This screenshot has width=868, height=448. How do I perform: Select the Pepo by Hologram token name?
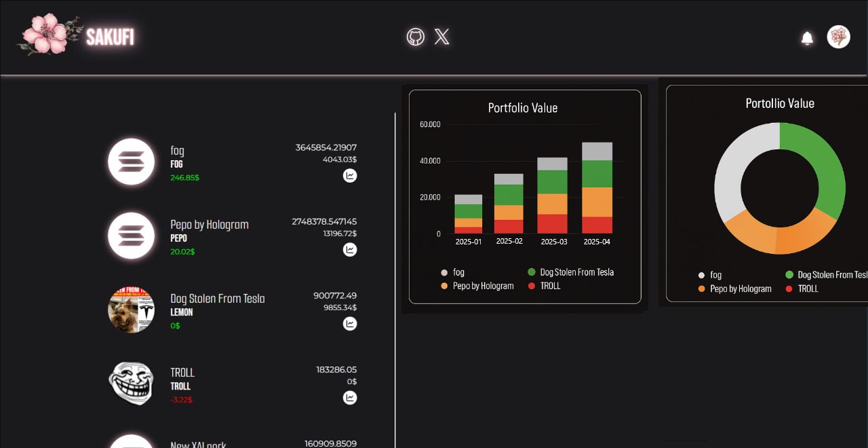point(209,225)
